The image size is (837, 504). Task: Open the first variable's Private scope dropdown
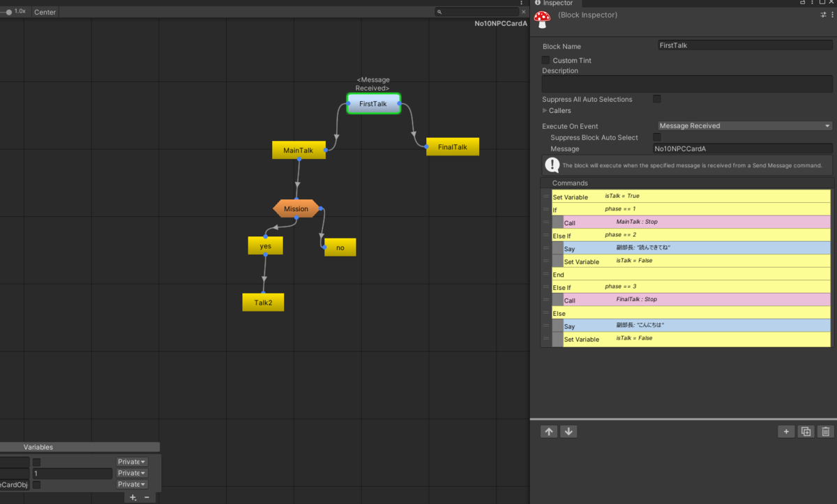pyautogui.click(x=132, y=461)
